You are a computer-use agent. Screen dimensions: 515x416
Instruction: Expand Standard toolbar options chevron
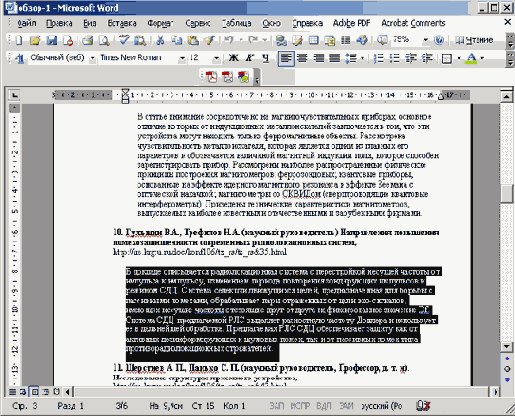coord(510,41)
